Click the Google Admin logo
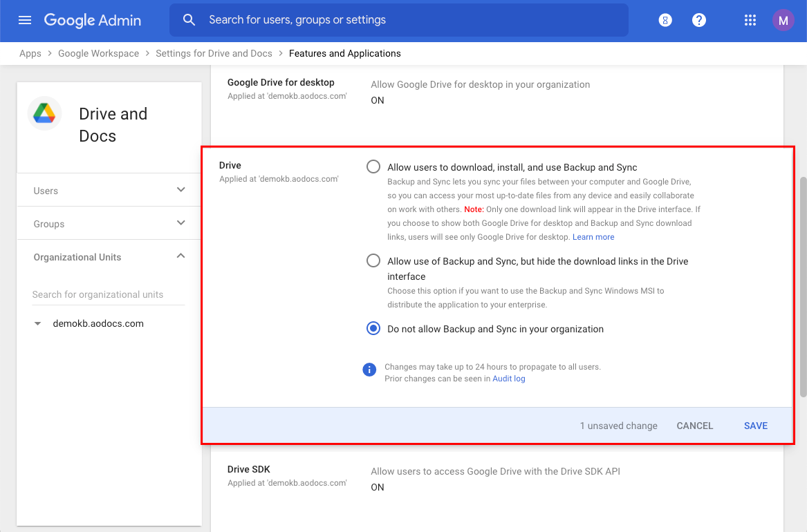This screenshot has width=807, height=532. (93, 20)
